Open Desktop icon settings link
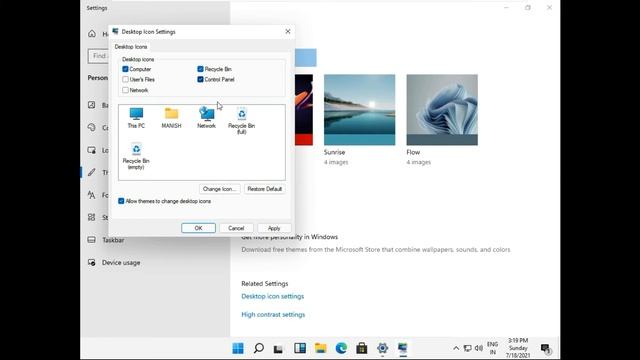Viewport: 640px width, 360px height. [x=273, y=296]
